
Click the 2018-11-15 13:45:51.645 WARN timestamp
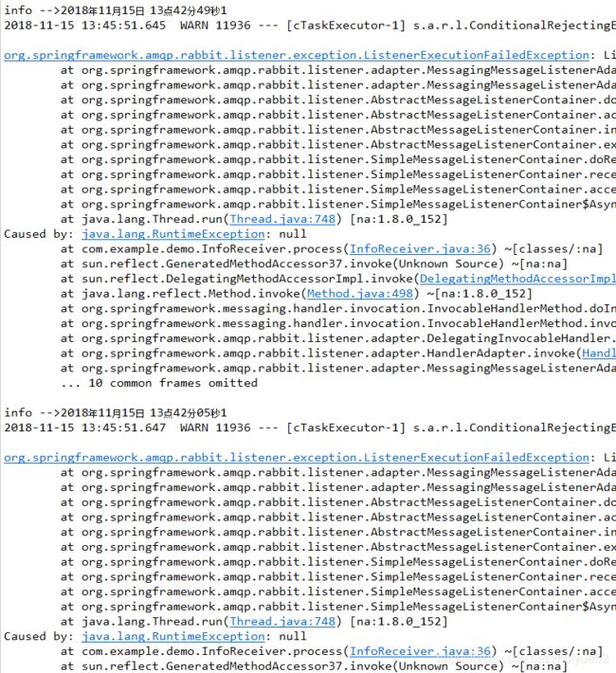point(85,26)
